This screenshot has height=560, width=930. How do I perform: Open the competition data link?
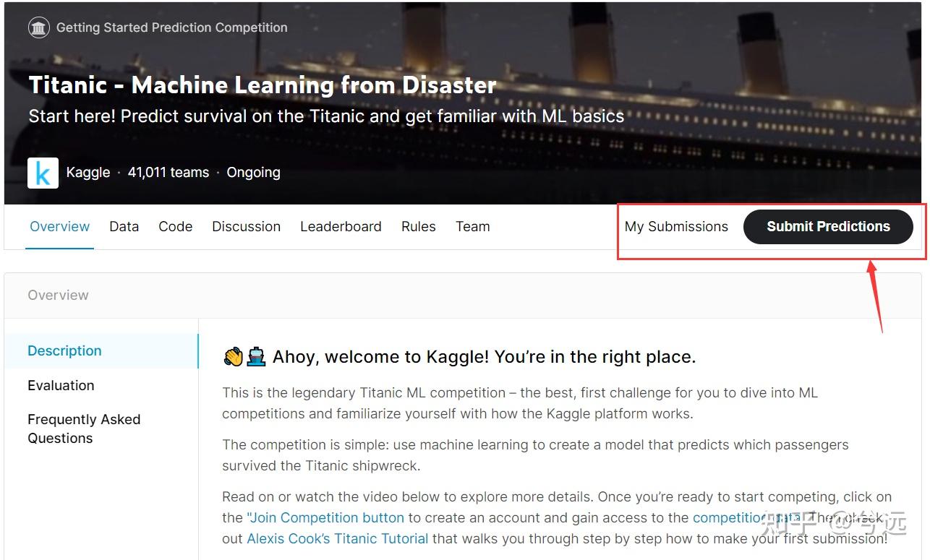click(730, 517)
